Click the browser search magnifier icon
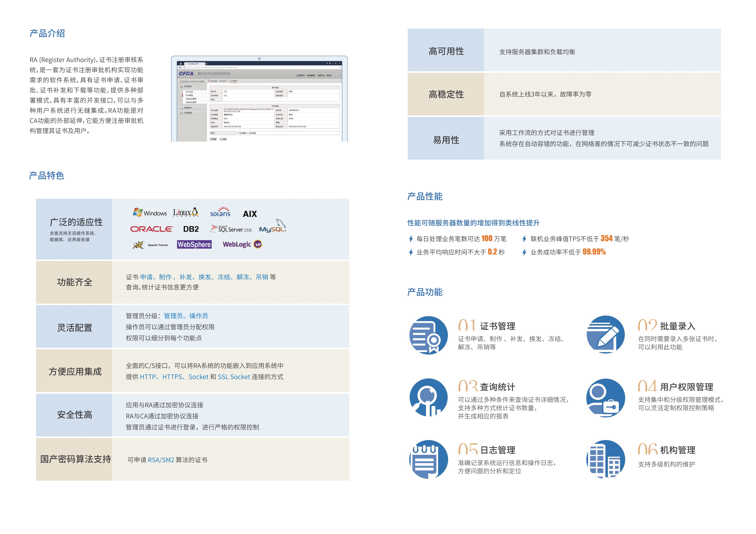Viewport: 756px width, 534px height. (x=340, y=67)
